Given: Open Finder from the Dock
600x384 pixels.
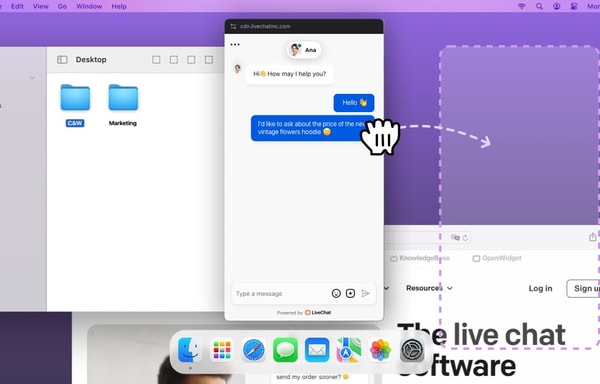Looking at the screenshot, I should click(190, 350).
